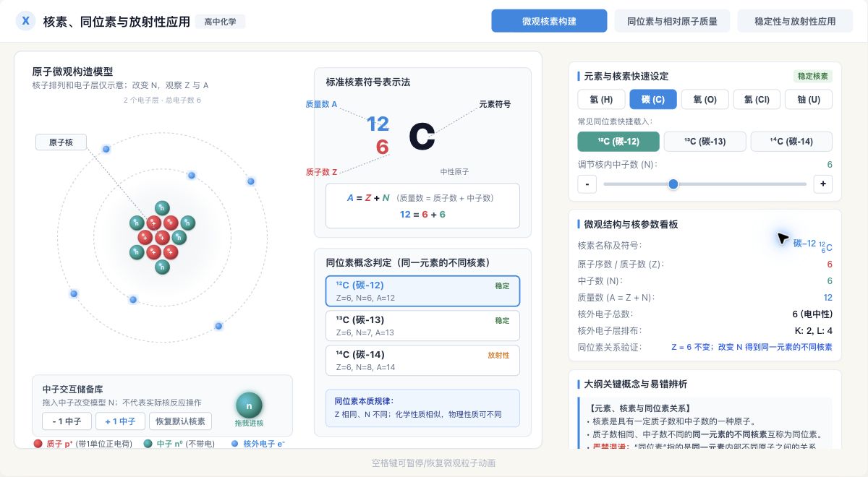Switch to 同位素与相对原子质量 tab

672,21
